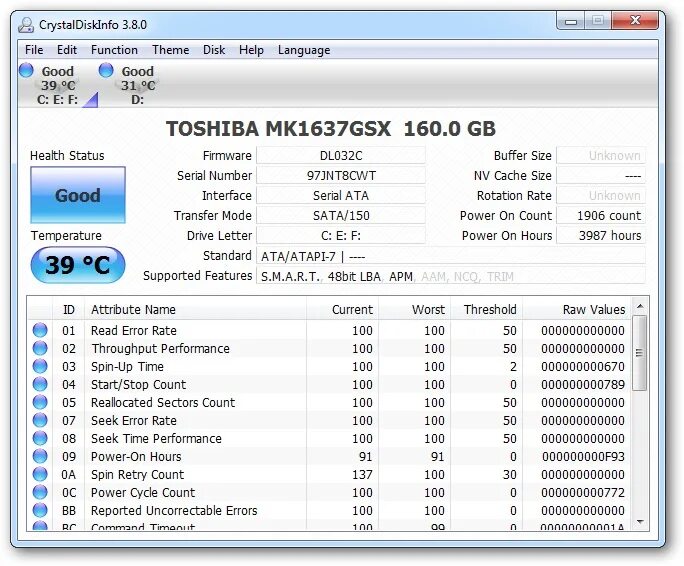Select the Power Cycle Count attribute name

pos(143,493)
